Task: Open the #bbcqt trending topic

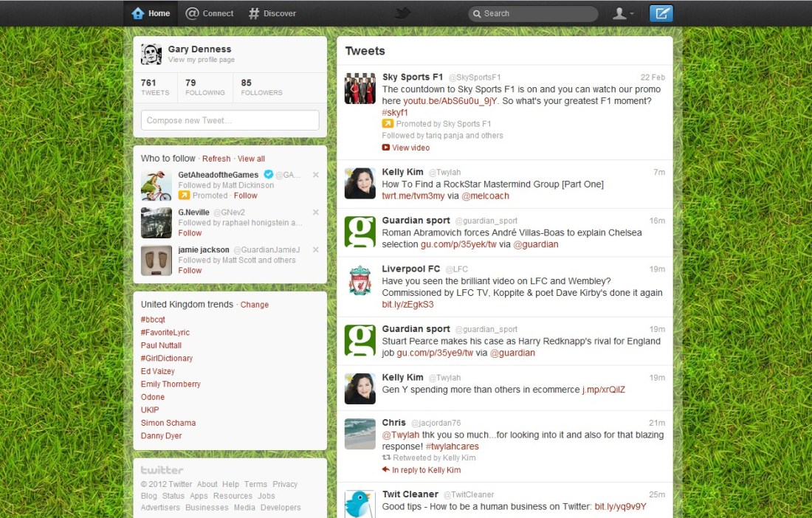Action: pos(153,320)
